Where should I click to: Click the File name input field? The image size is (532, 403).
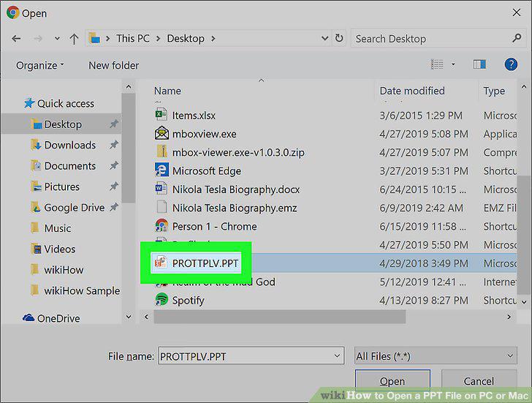pyautogui.click(x=251, y=356)
